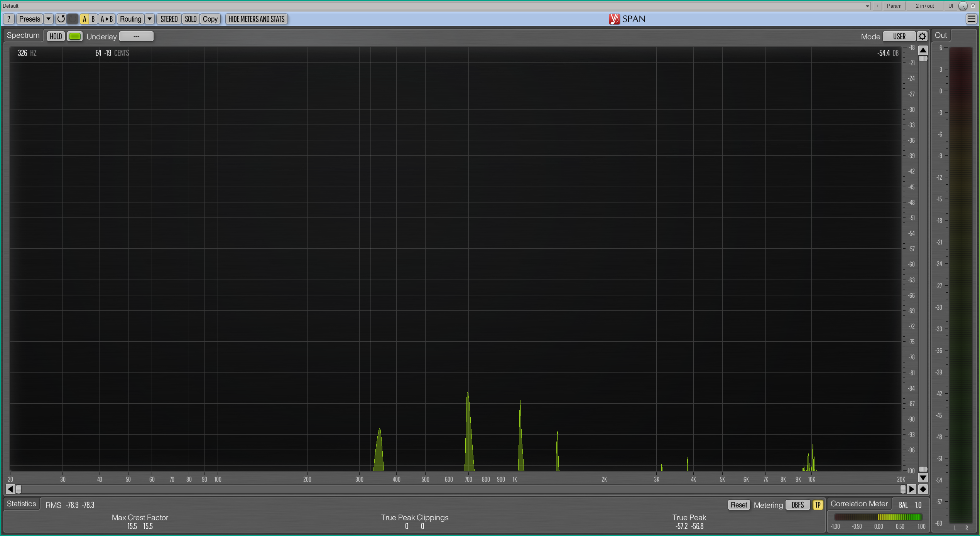
Task: Click the diamond reset zoom icon
Action: click(x=923, y=489)
